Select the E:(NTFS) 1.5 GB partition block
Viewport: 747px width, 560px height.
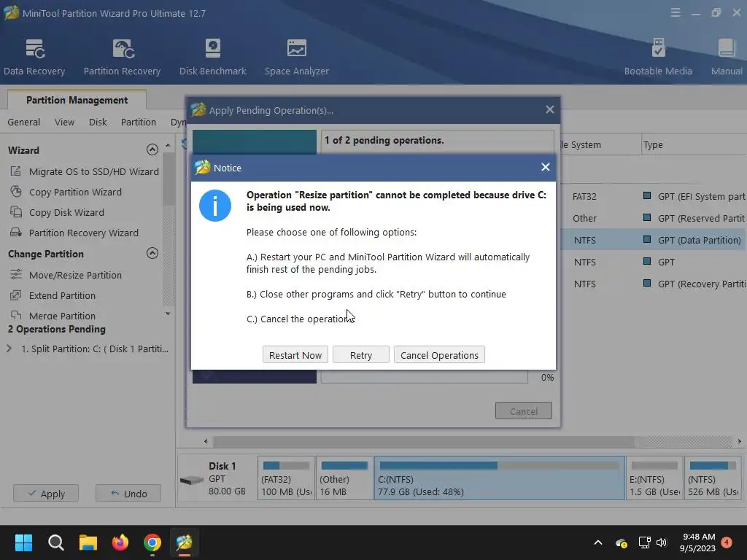[x=654, y=478]
